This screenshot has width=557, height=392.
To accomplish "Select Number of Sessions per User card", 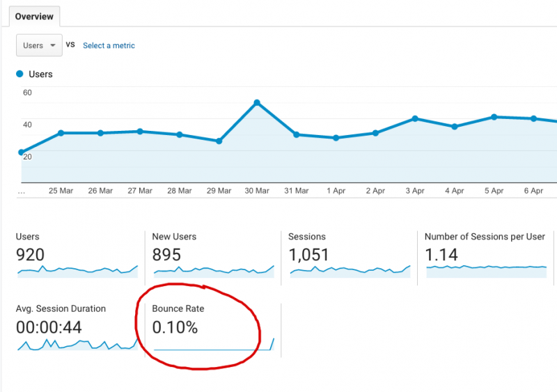I will 486,254.
